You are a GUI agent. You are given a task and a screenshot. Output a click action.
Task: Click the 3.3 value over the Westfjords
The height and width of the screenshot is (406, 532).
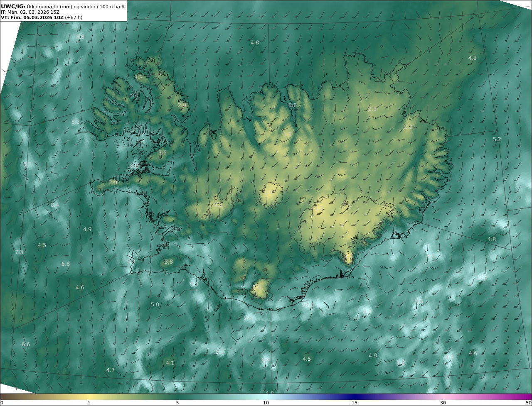coord(138,77)
